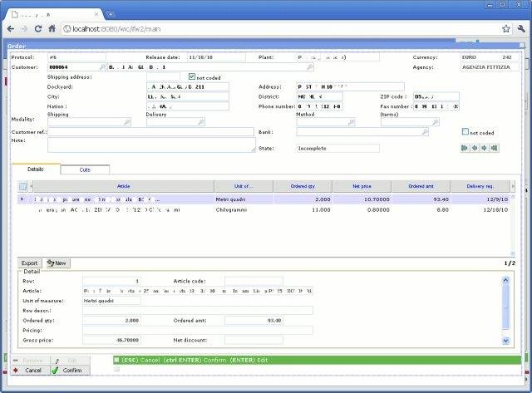
Task: Click the Net discount field
Action: (254, 340)
